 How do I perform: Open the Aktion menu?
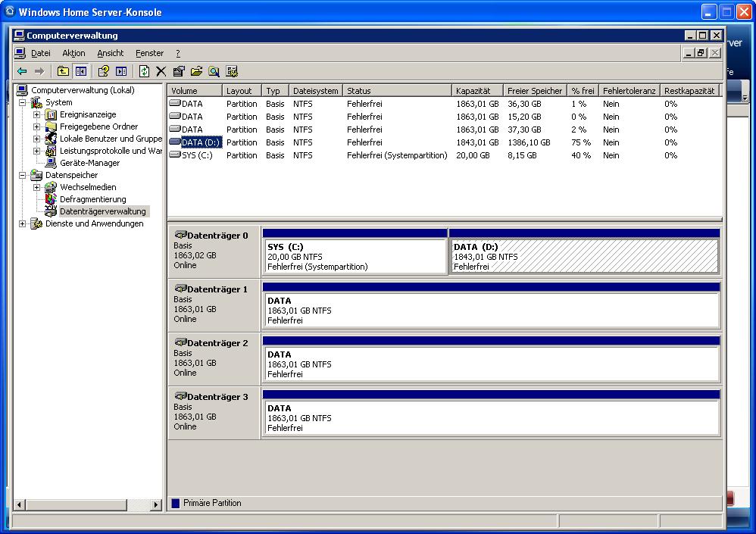[x=73, y=53]
